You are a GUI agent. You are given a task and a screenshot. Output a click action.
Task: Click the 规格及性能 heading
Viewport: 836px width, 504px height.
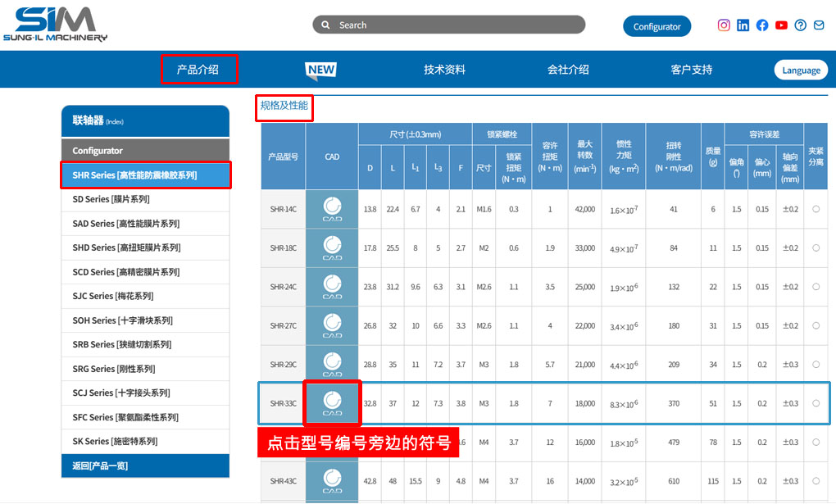[284, 106]
